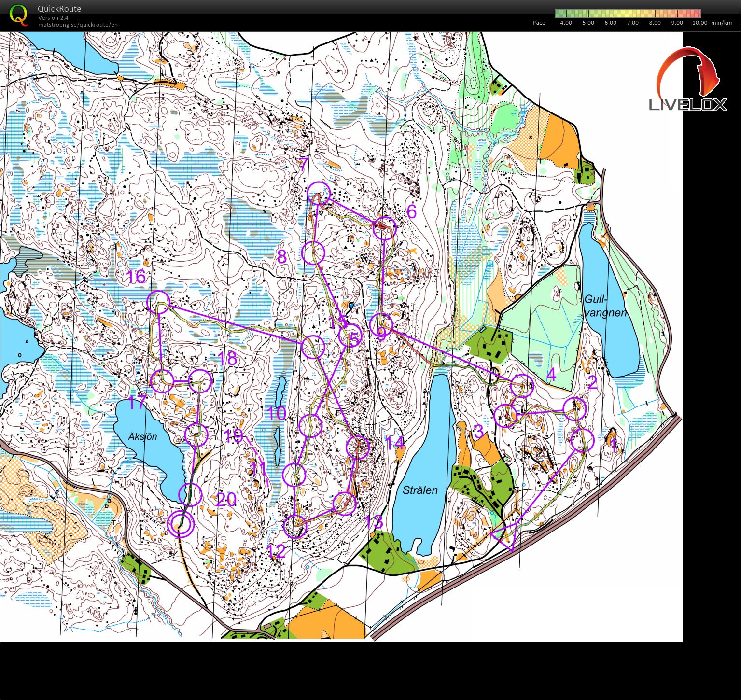Screen dimensions: 741x700
Task: Click the 7:00 pace label
Action: (x=632, y=23)
